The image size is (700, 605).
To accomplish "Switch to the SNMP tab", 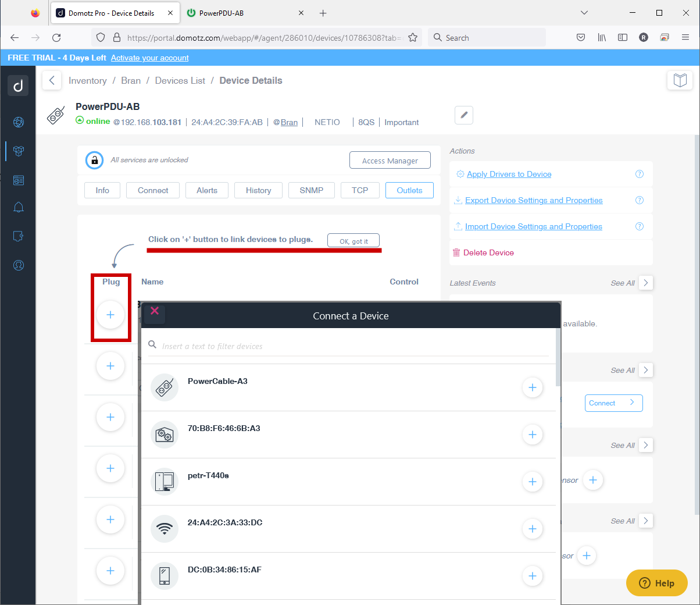I will point(312,190).
